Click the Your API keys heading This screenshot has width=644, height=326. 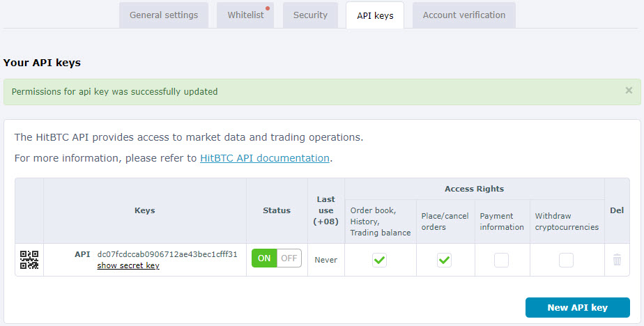click(x=42, y=63)
